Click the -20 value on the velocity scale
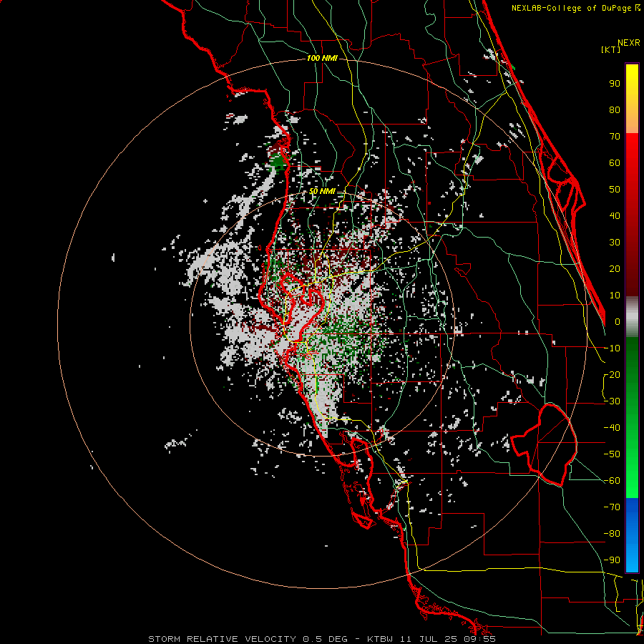Image resolution: width=644 pixels, height=644 pixels. point(612,374)
